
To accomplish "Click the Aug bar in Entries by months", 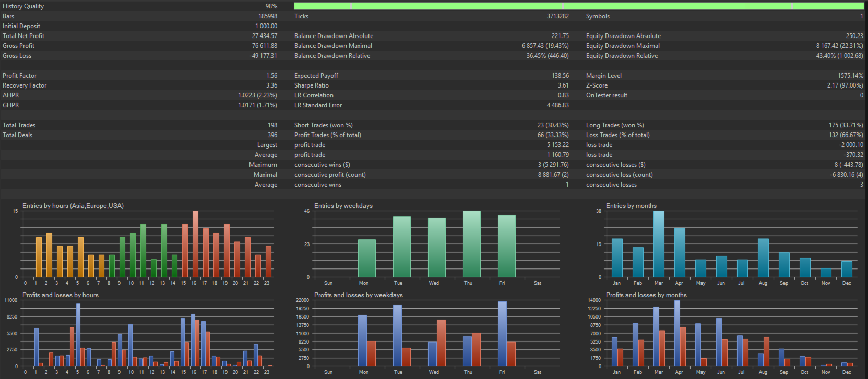I will coord(763,258).
